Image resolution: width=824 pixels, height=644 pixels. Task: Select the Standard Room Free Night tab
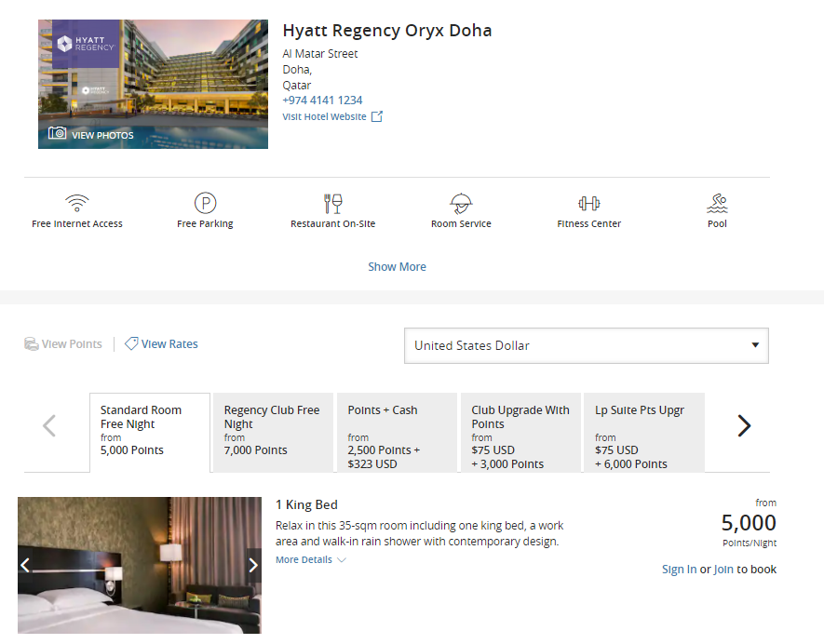point(150,433)
